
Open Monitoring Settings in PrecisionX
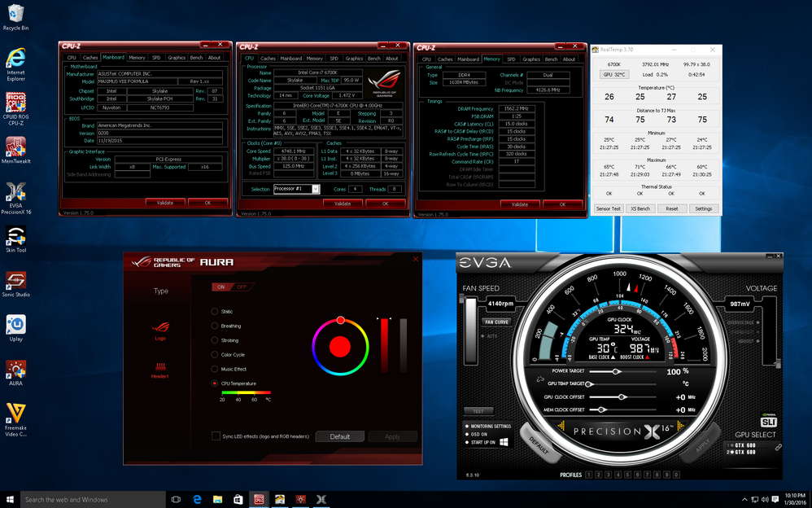click(x=491, y=426)
